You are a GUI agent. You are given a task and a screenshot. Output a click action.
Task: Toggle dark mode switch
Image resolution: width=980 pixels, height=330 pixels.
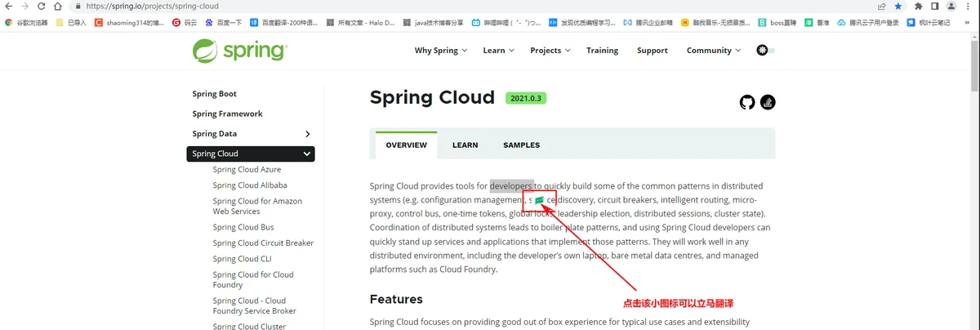pyautogui.click(x=765, y=51)
